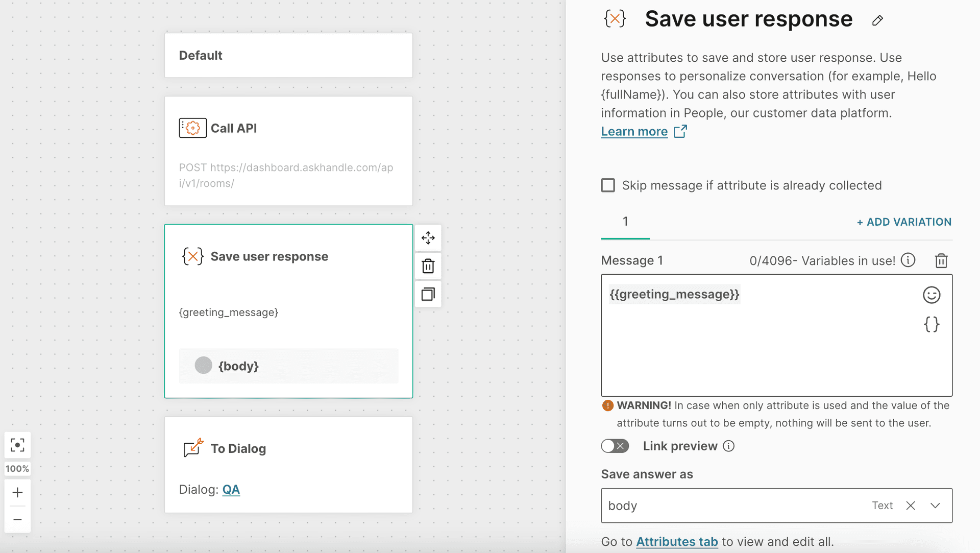
Task: Click the Call API gear icon
Action: point(192,128)
